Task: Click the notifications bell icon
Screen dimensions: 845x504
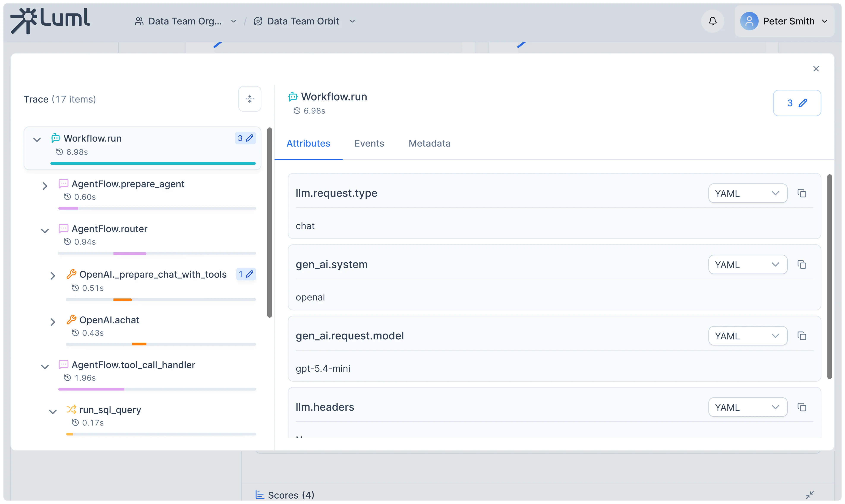Action: [712, 21]
